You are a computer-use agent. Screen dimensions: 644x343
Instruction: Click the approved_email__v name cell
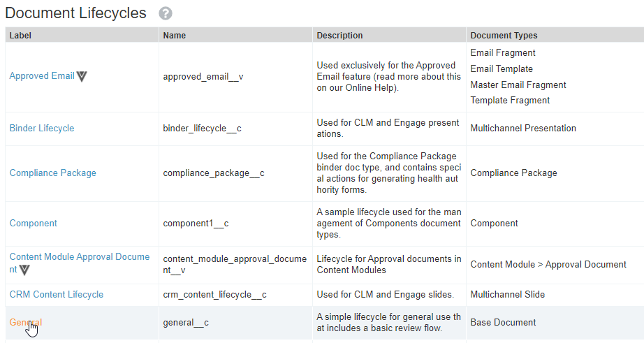pos(203,77)
